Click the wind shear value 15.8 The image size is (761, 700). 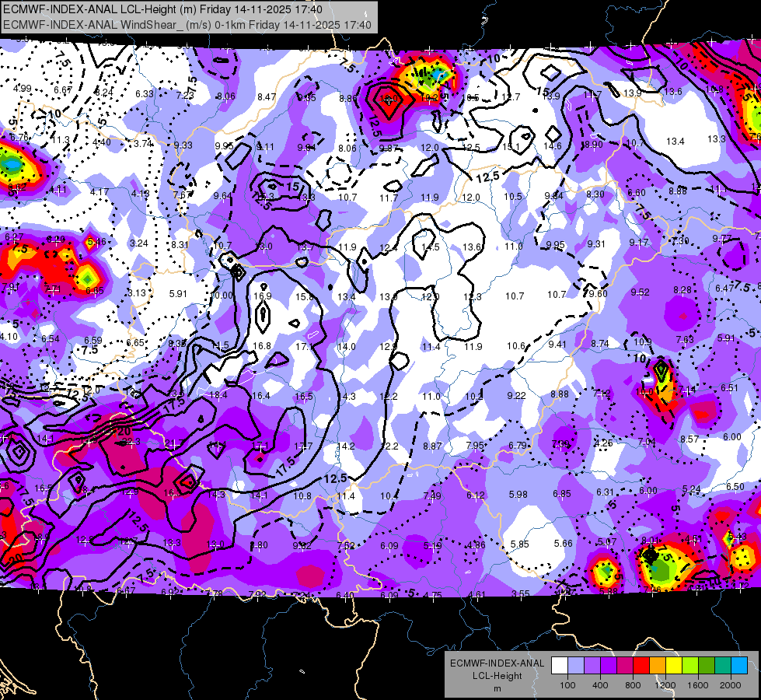(x=304, y=296)
